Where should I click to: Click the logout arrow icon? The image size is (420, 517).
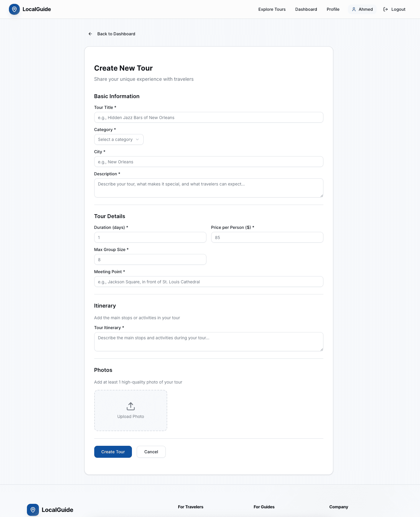pos(386,9)
